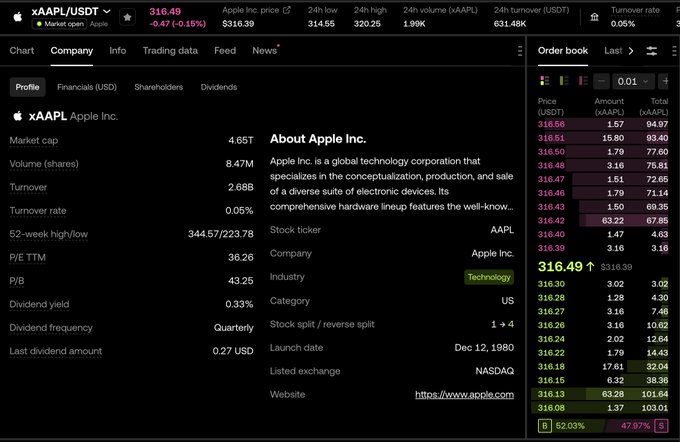Open the https://www.apple.com website link
The image size is (680, 442).
point(464,394)
